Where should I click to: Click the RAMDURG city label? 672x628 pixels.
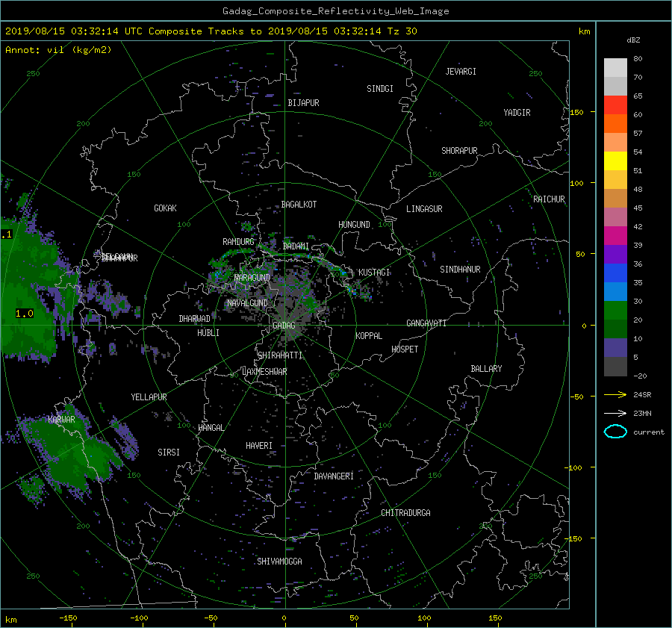pyautogui.click(x=238, y=242)
